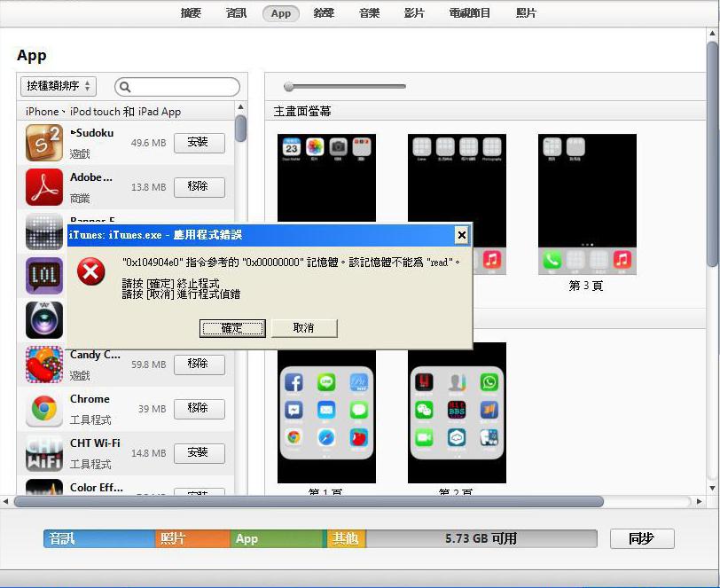
Task: Click the LOL app icon
Action: pos(44,276)
